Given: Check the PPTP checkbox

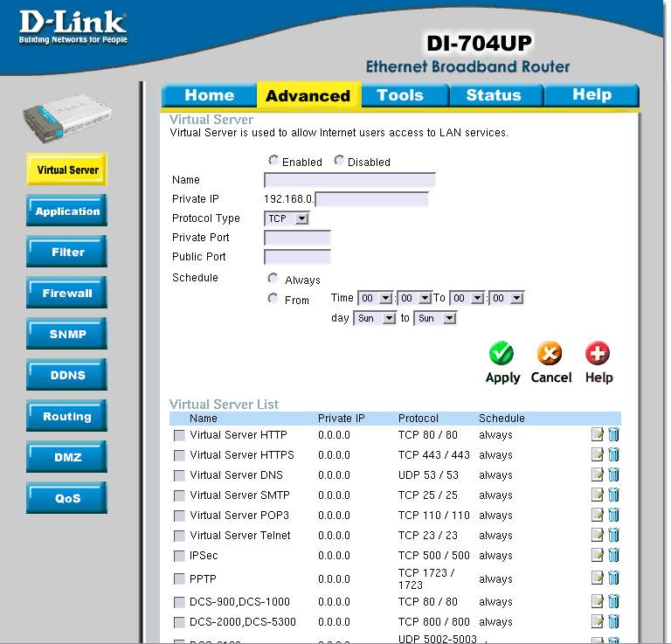Looking at the screenshot, I should tap(179, 579).
